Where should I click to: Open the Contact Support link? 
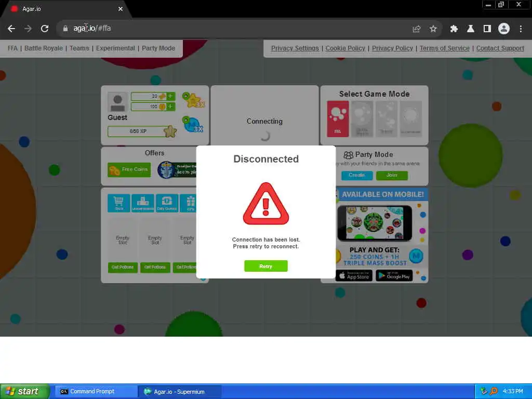tap(500, 48)
